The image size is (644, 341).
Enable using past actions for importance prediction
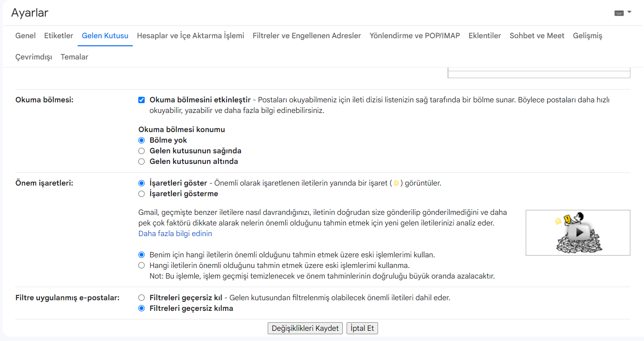point(142,255)
